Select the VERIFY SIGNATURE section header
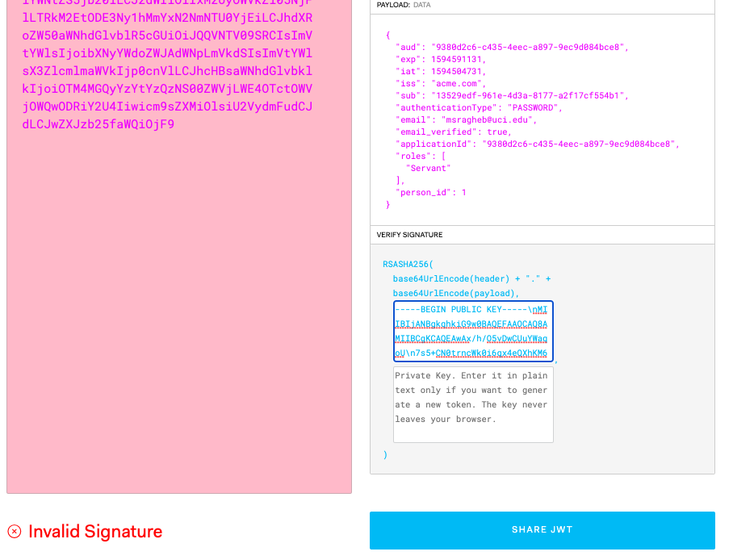The height and width of the screenshot is (560, 754). (409, 235)
